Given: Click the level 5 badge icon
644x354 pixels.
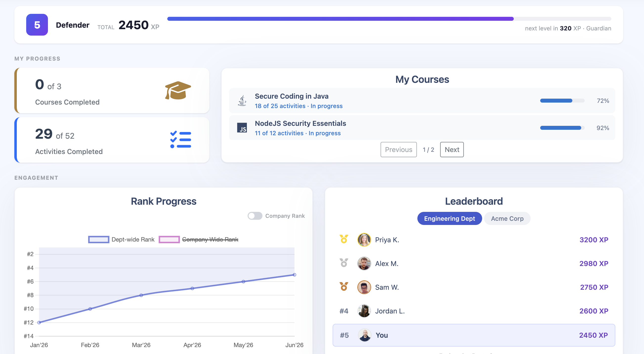Looking at the screenshot, I should click(x=37, y=25).
